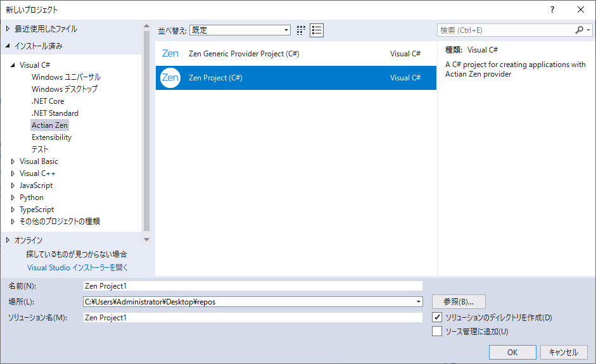Select Windows デスクトップ category
596x364 pixels.
(65, 89)
